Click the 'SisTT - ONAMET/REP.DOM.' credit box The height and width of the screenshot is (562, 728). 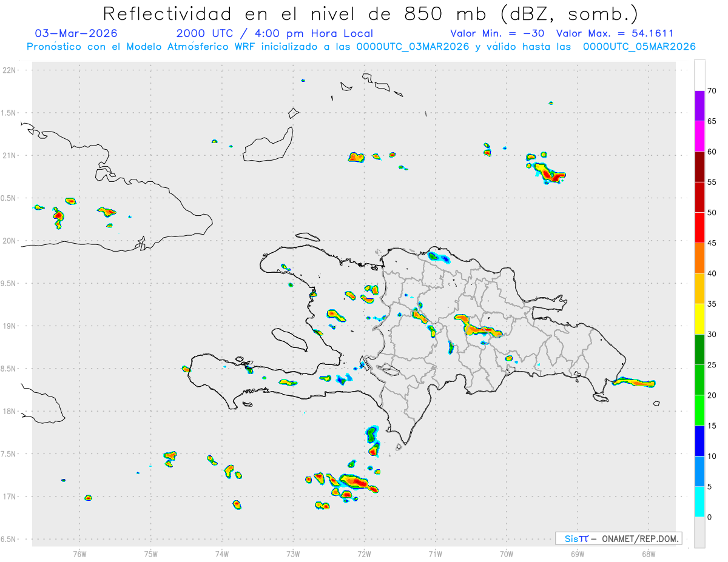click(618, 538)
